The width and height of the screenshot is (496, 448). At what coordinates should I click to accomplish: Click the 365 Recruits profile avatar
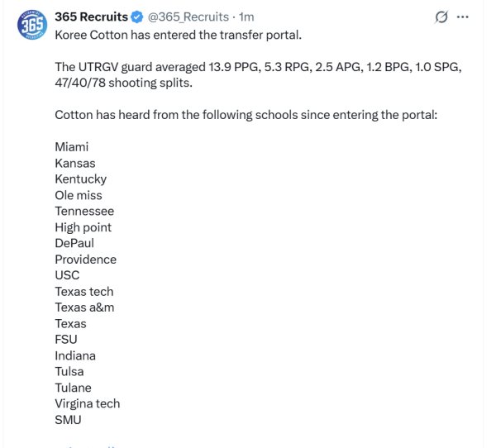32,26
